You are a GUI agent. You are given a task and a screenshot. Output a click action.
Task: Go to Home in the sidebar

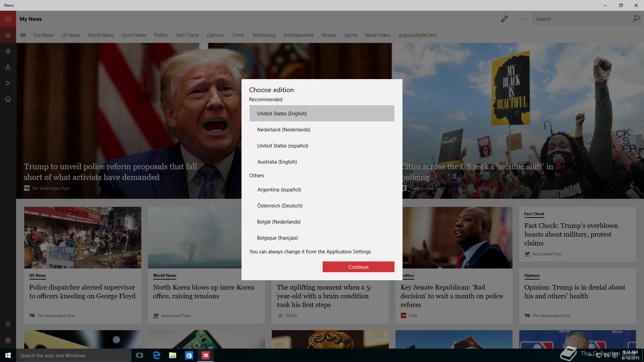(x=8, y=35)
